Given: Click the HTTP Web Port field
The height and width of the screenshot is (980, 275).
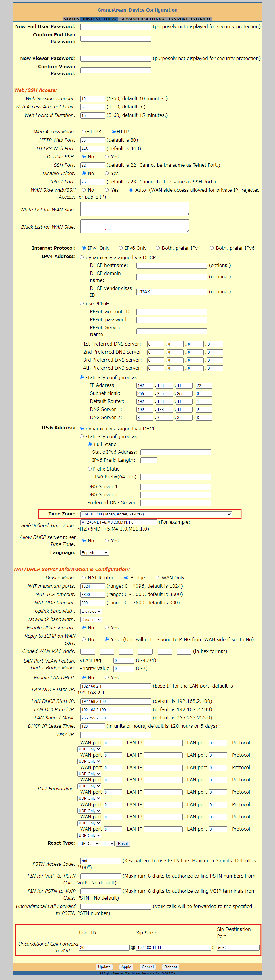Looking at the screenshot, I should (92, 140).
